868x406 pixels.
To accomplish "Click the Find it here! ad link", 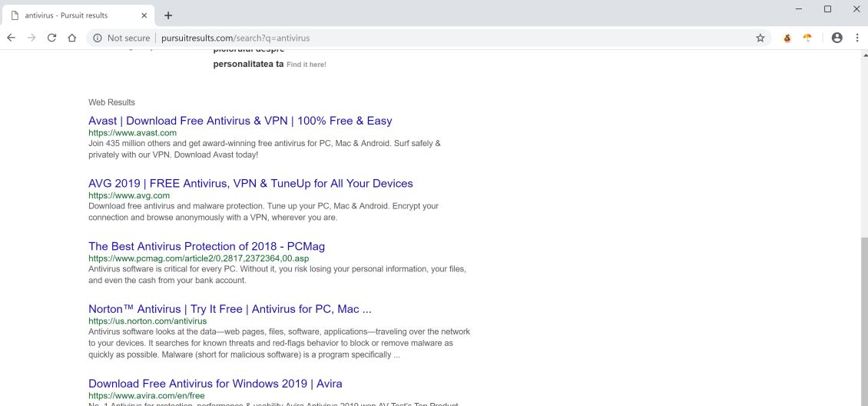I will [x=306, y=65].
